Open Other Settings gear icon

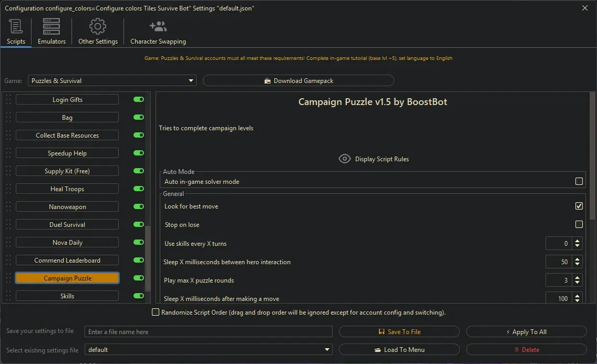pos(98,26)
